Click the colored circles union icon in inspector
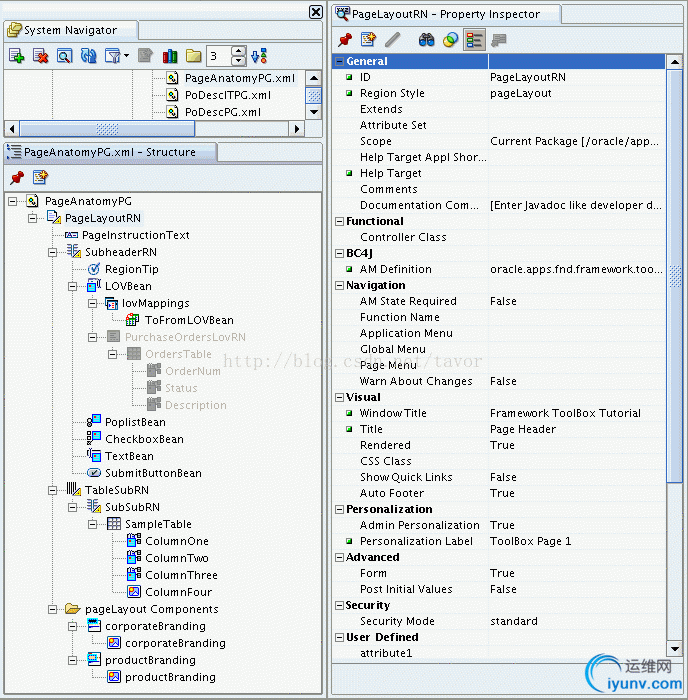Viewport: 688px width, 700px height. [450, 40]
